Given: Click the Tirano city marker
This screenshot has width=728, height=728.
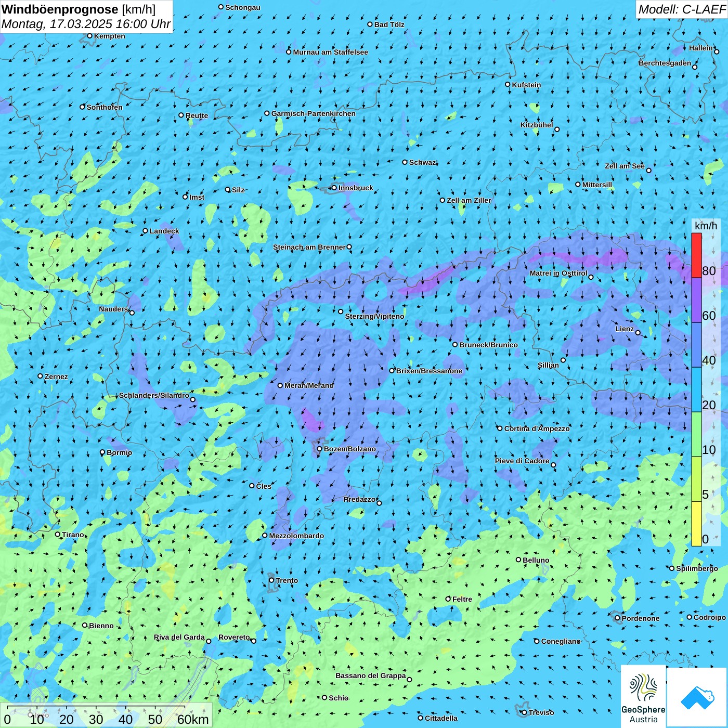Looking at the screenshot, I should (x=58, y=534).
